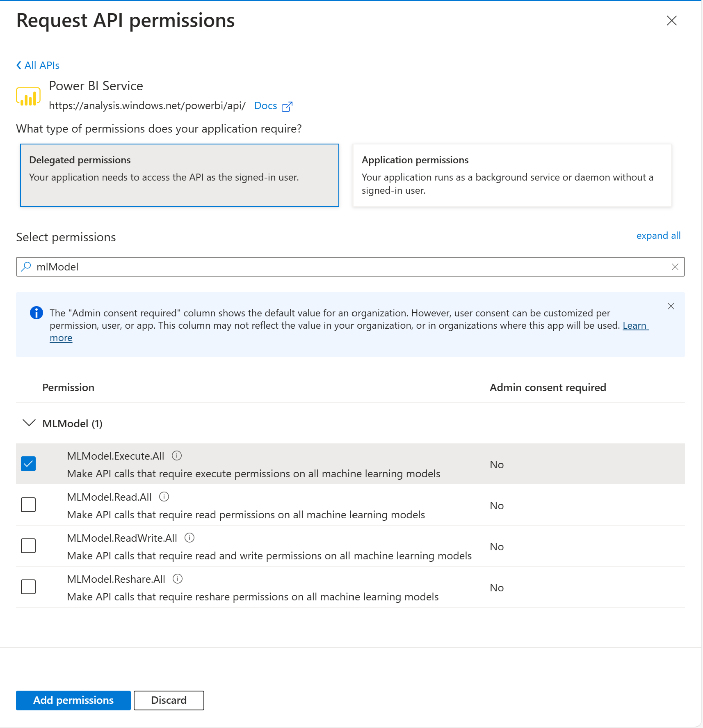Tick the MLModel.Reshare.All checkbox

tap(28, 587)
